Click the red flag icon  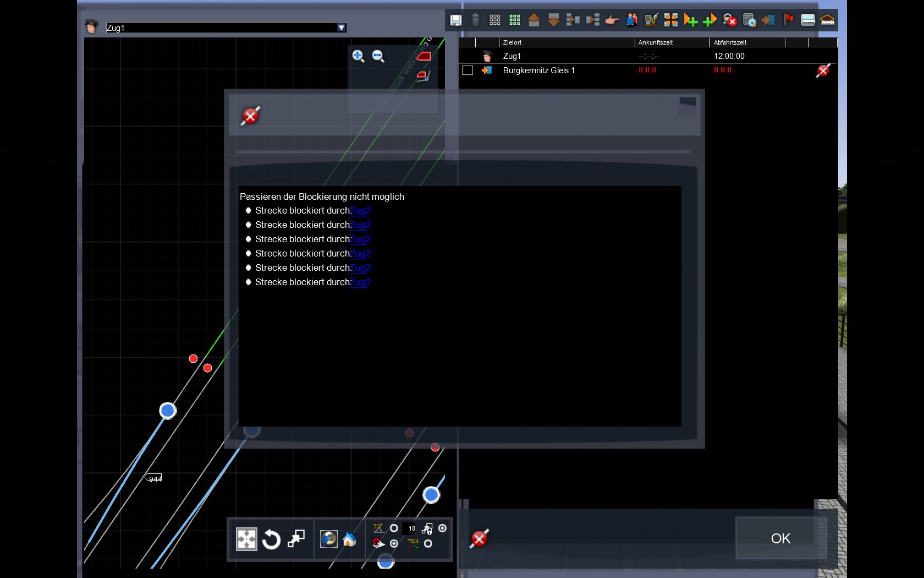pos(788,20)
